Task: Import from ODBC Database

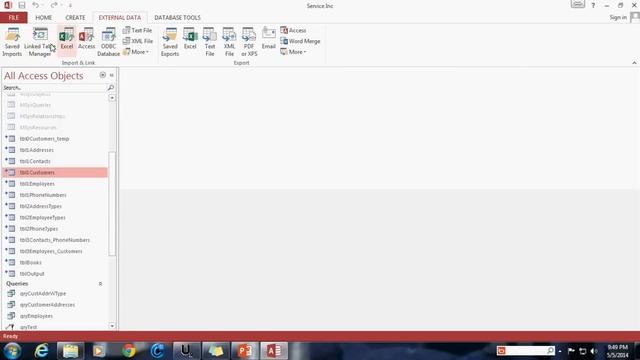Action: pos(109,42)
